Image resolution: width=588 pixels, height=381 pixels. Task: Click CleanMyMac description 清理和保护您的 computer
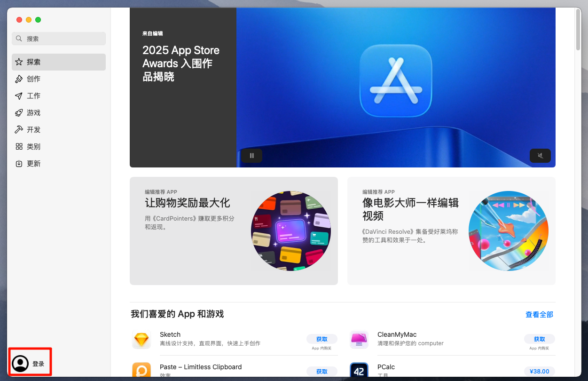point(410,343)
